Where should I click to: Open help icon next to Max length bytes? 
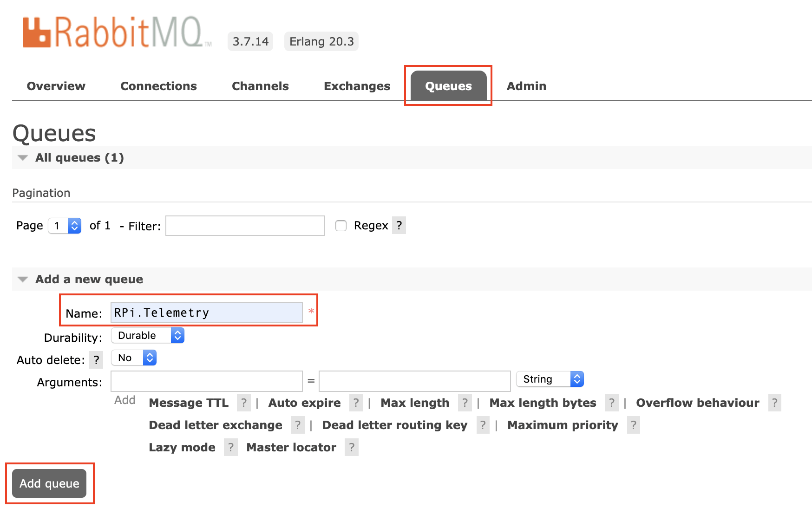(x=612, y=403)
